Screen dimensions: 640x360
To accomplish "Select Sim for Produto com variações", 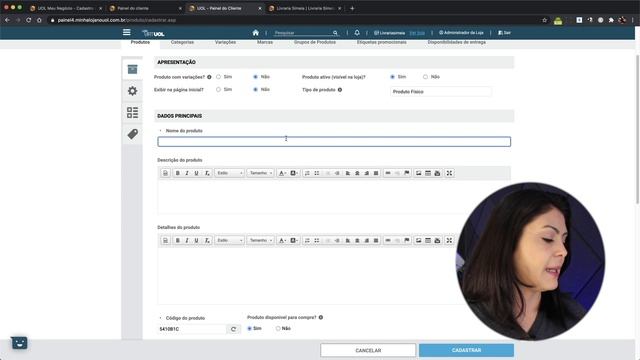I will pyautogui.click(x=218, y=77).
